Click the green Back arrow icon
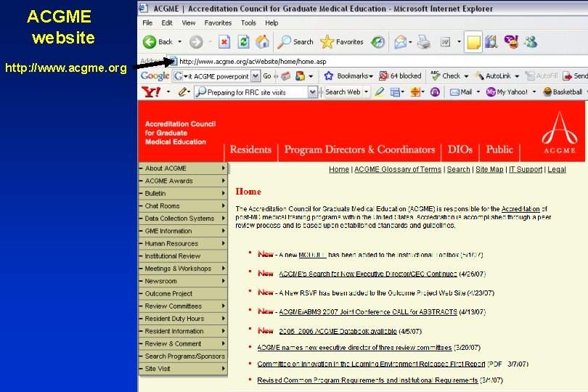 point(150,41)
